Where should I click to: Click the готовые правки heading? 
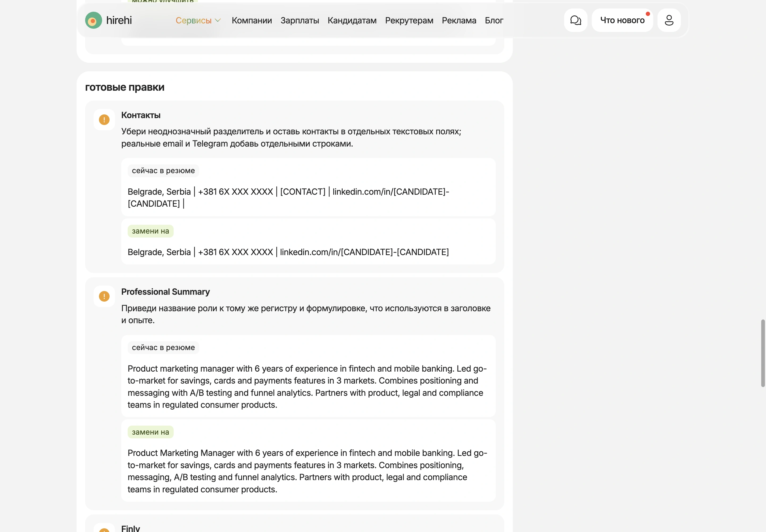[125, 87]
